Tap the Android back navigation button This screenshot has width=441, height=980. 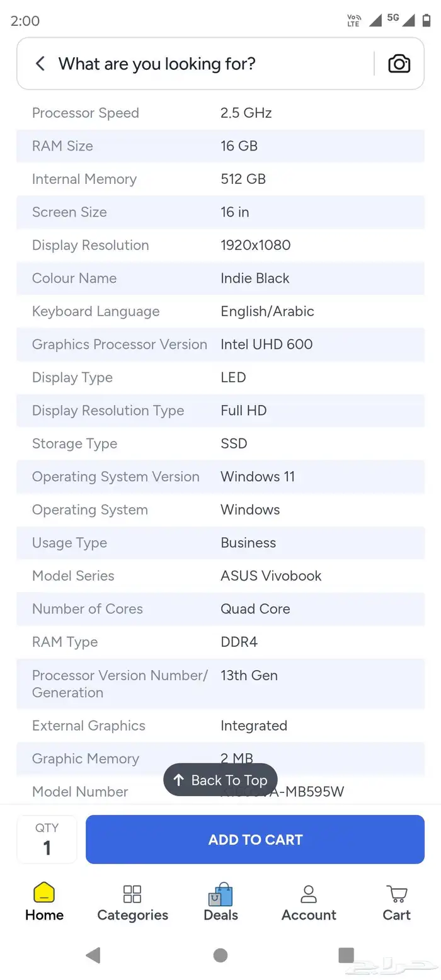[x=93, y=955]
